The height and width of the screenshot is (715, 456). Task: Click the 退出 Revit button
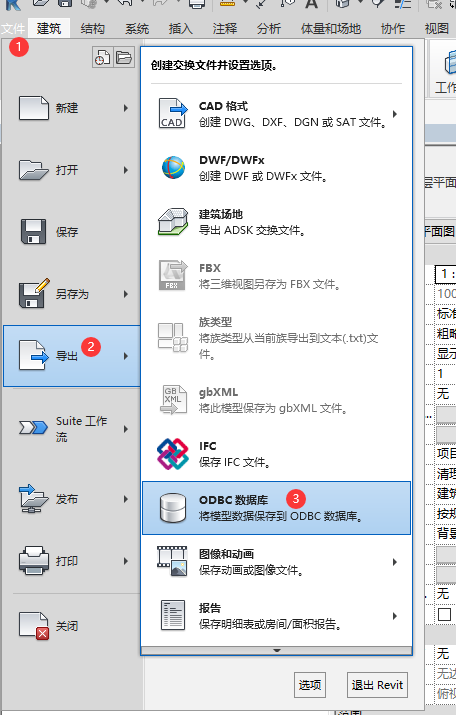pos(377,684)
